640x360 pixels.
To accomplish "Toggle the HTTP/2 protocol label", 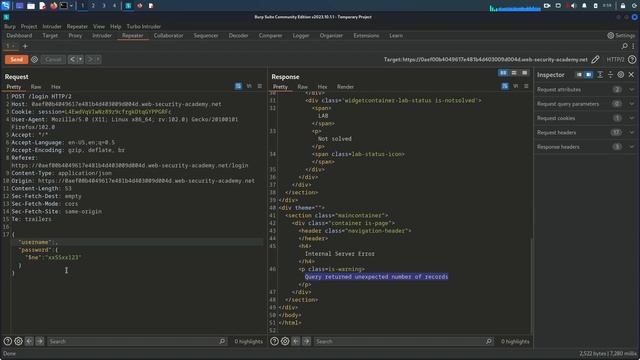I will coord(615,60).
